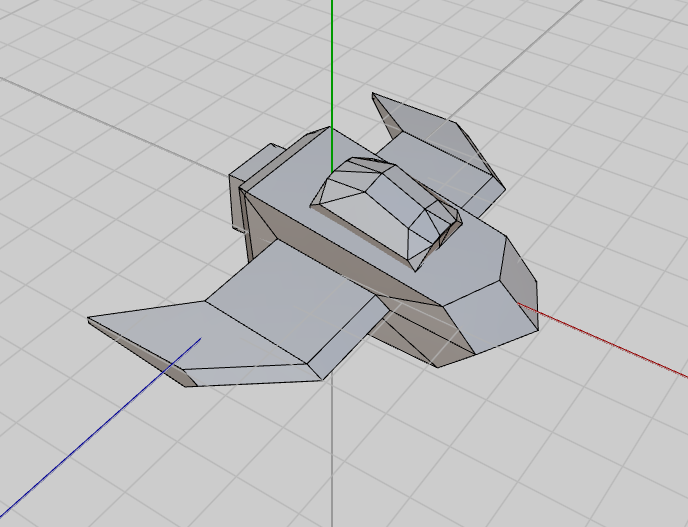688x527 pixels.
Task: Click the green vertical axis line
Action: [x=332, y=86]
